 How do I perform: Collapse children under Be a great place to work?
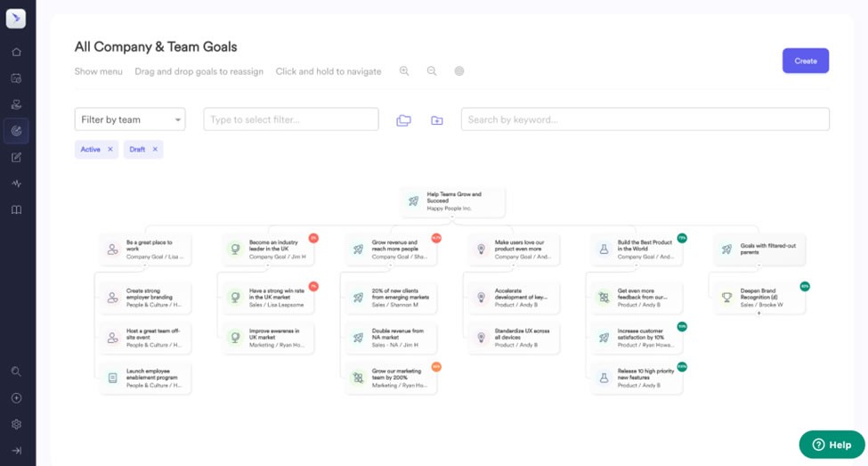point(145,265)
